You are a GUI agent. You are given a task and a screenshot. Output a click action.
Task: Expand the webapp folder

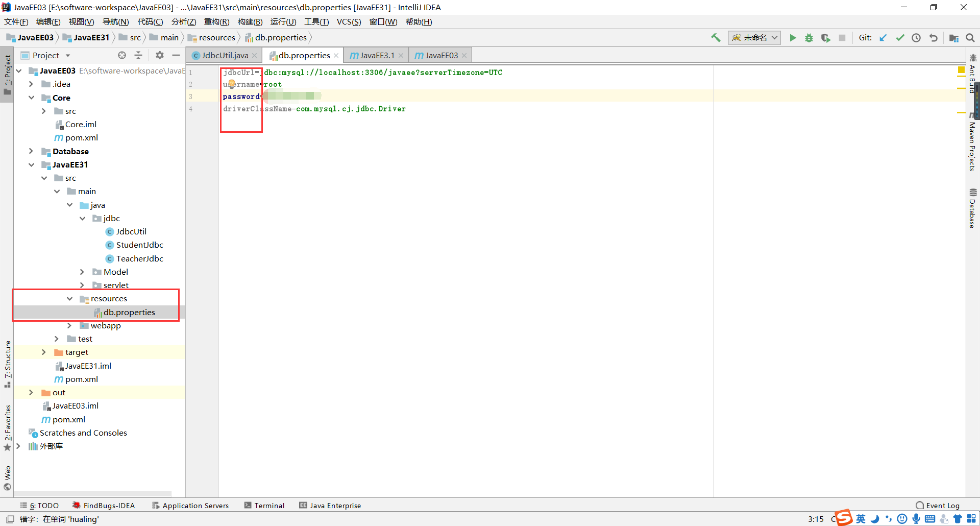(x=69, y=325)
